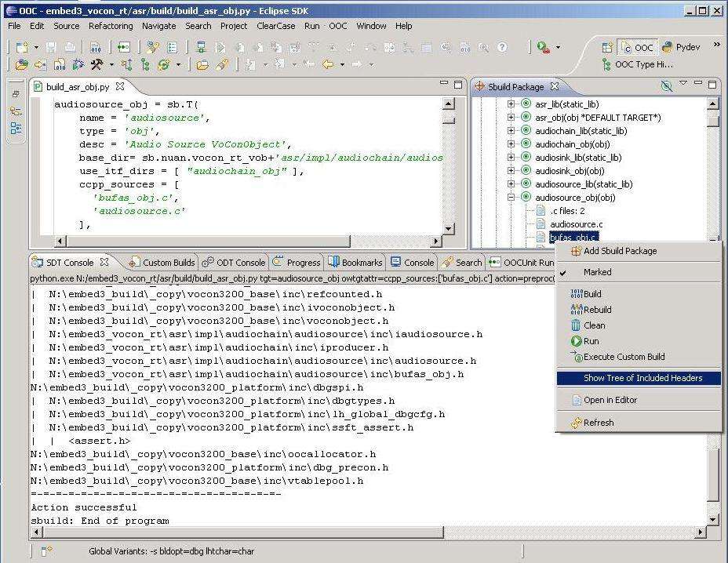Switch to the OOC Type Hierarchy perspective
Screen dimensions: 728x563
pos(637,64)
